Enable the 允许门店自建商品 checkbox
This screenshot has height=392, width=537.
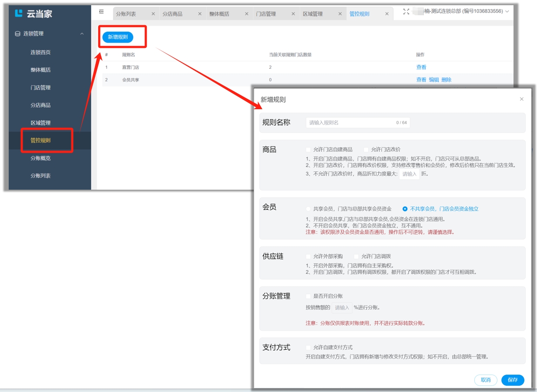pyautogui.click(x=309, y=150)
